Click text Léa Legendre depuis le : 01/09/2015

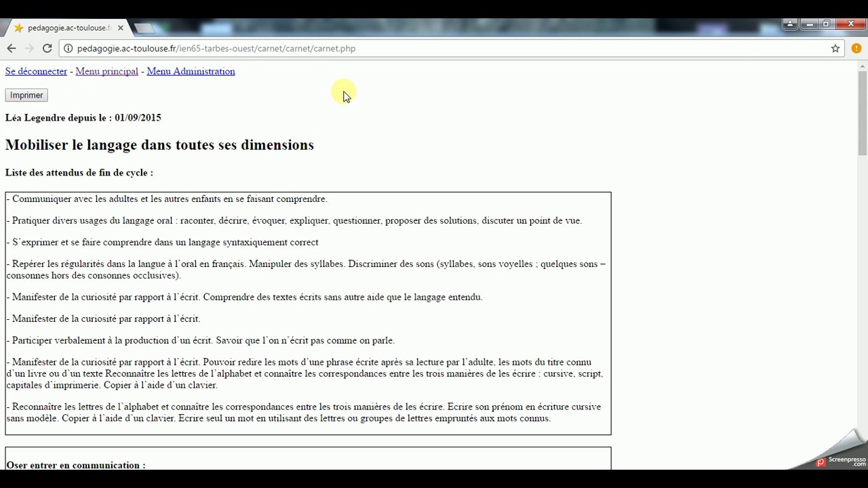(83, 117)
